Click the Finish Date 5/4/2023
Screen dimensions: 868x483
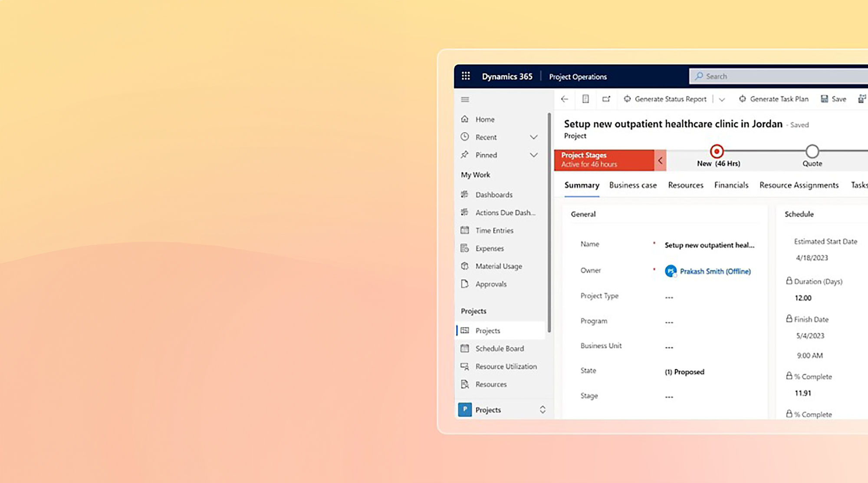[x=810, y=336]
